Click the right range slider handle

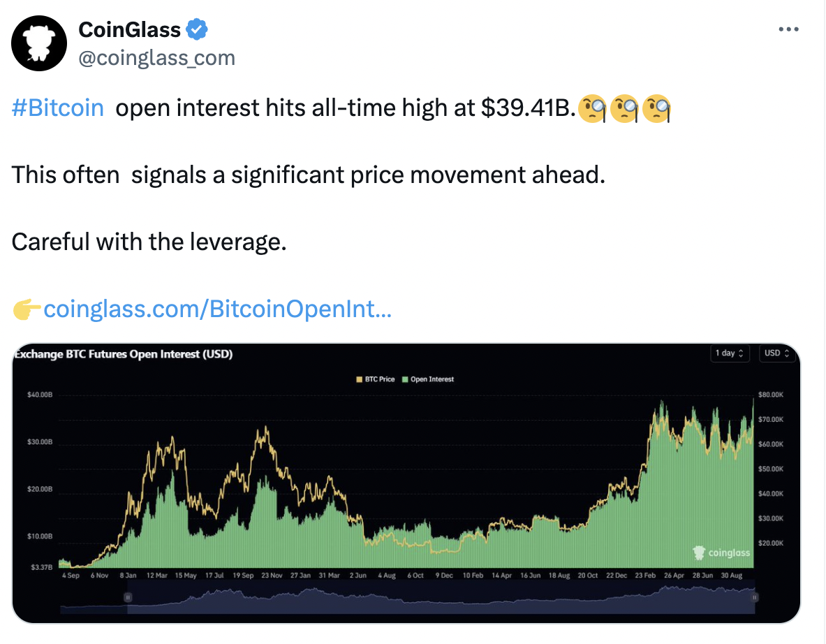click(754, 597)
